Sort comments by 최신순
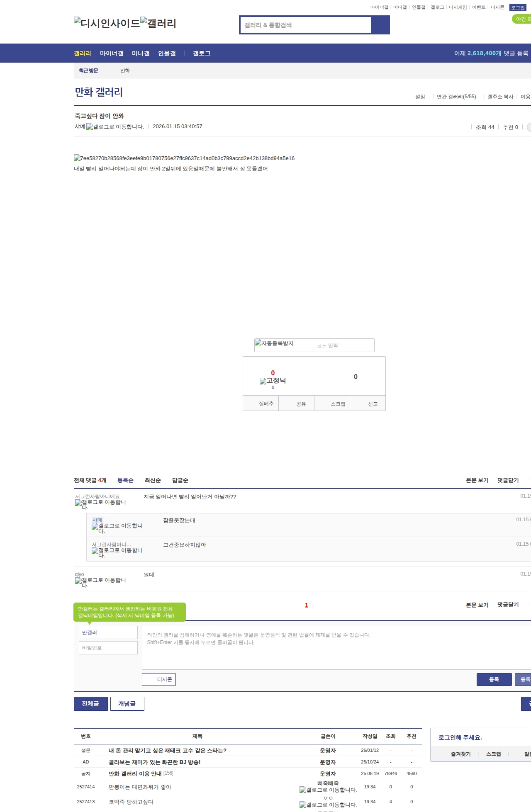 click(x=153, y=480)
